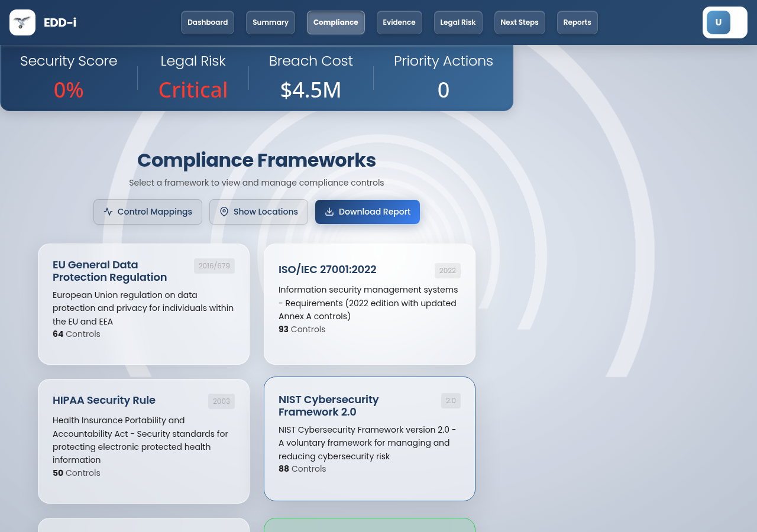Open NIST Cybersecurity Framework 2.0
Image resolution: width=757 pixels, height=532 pixels.
(369, 439)
